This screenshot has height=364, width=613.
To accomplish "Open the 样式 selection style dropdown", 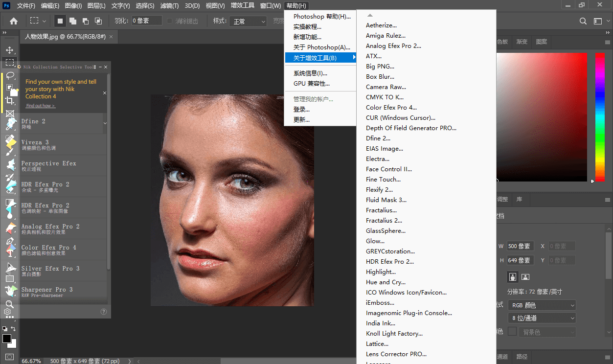I will point(247,21).
